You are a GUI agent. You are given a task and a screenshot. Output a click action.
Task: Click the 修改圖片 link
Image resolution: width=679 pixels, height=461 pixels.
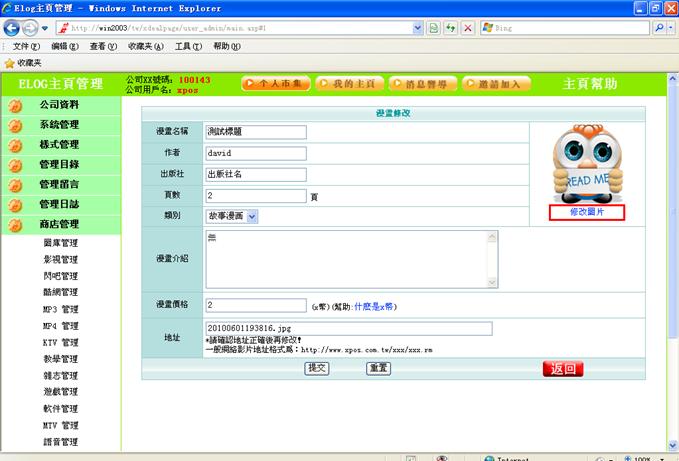(x=587, y=212)
